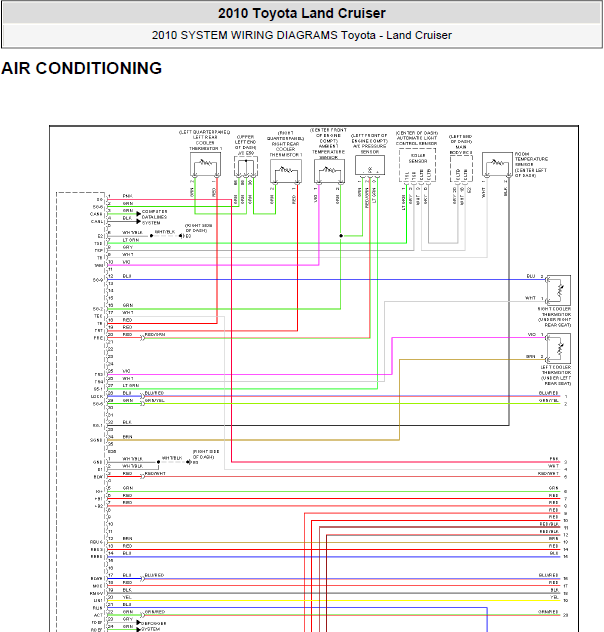
Task: Click the "2010 Toyota Land Cruiser" title
Action: (x=301, y=13)
